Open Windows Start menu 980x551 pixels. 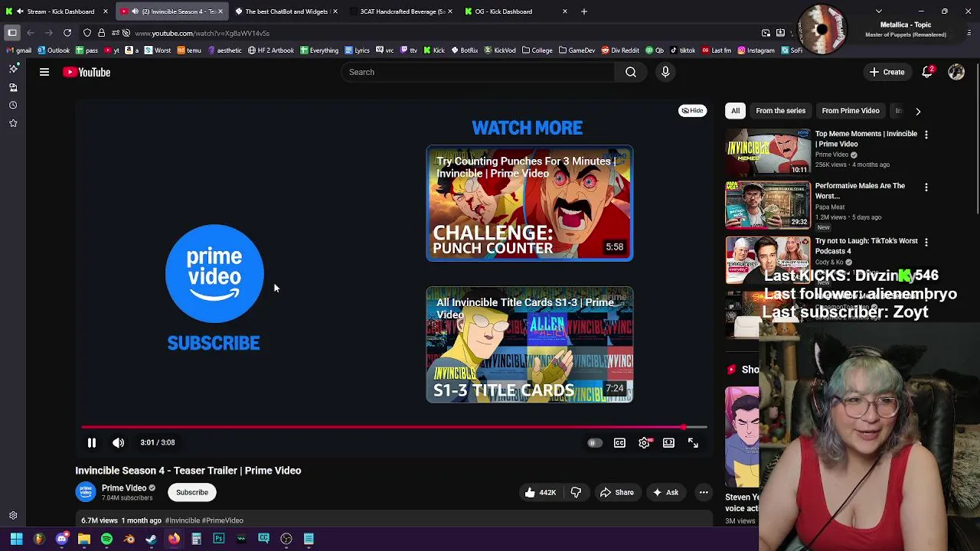(x=16, y=539)
